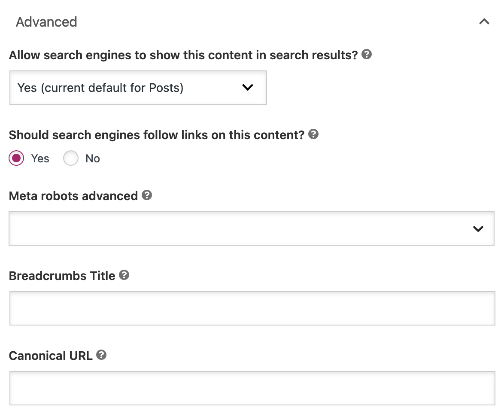Toggle the No option for search engine links

pyautogui.click(x=71, y=158)
